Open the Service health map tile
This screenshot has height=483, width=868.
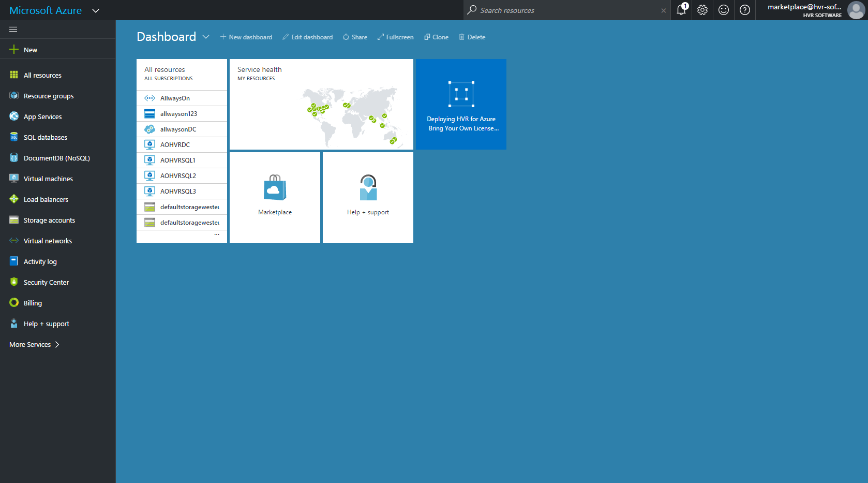(321, 104)
